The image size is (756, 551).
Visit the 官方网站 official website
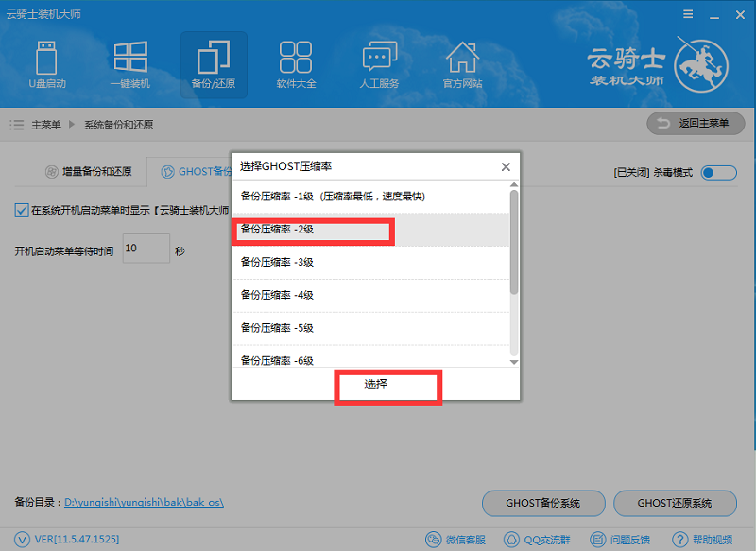(462, 65)
